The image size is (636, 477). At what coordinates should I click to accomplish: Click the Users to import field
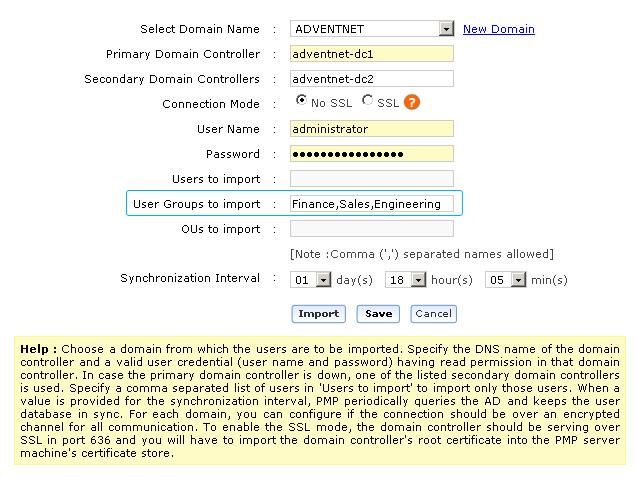372,179
